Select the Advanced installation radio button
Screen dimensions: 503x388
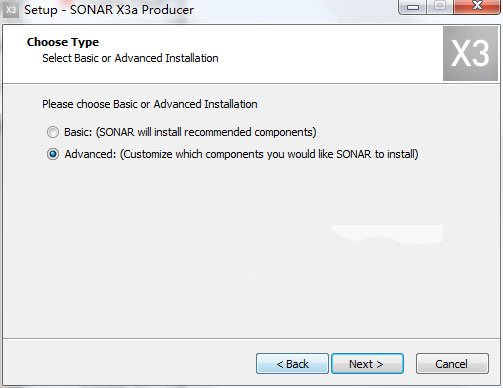[53, 154]
